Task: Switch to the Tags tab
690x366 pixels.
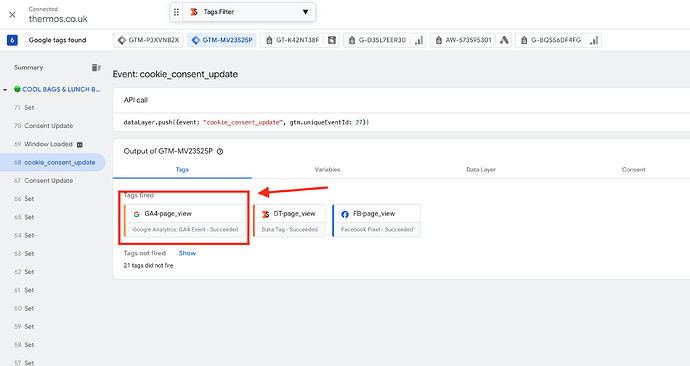Action: [x=182, y=169]
